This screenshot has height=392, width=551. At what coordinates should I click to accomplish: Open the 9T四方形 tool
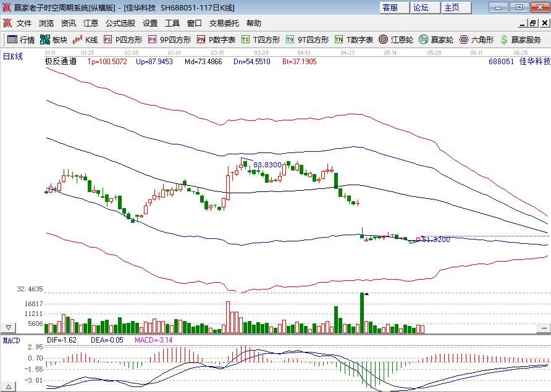point(308,40)
